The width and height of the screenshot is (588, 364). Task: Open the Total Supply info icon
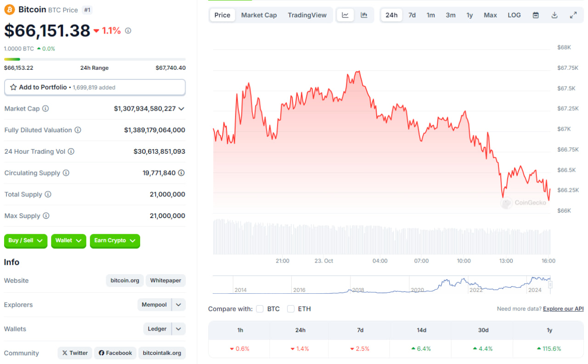pyautogui.click(x=48, y=194)
